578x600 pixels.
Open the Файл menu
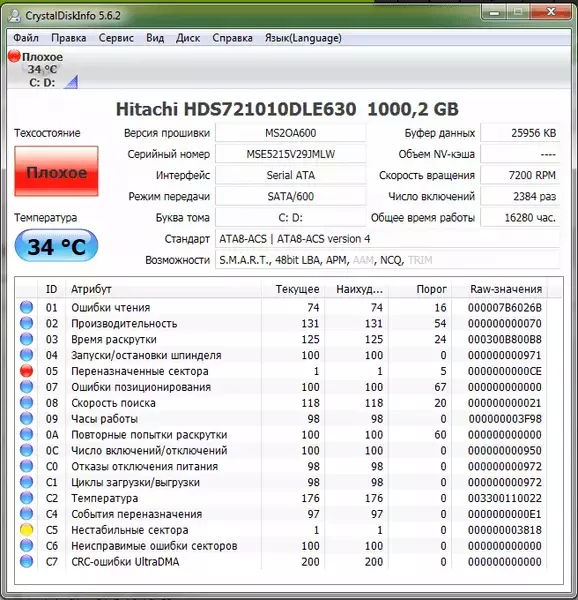tap(26, 38)
